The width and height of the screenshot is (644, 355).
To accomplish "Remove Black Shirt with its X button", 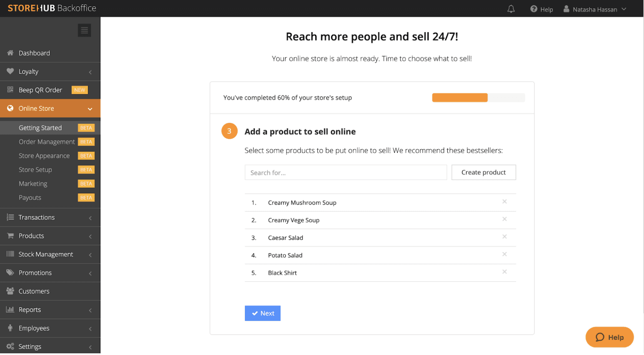I will tap(504, 272).
